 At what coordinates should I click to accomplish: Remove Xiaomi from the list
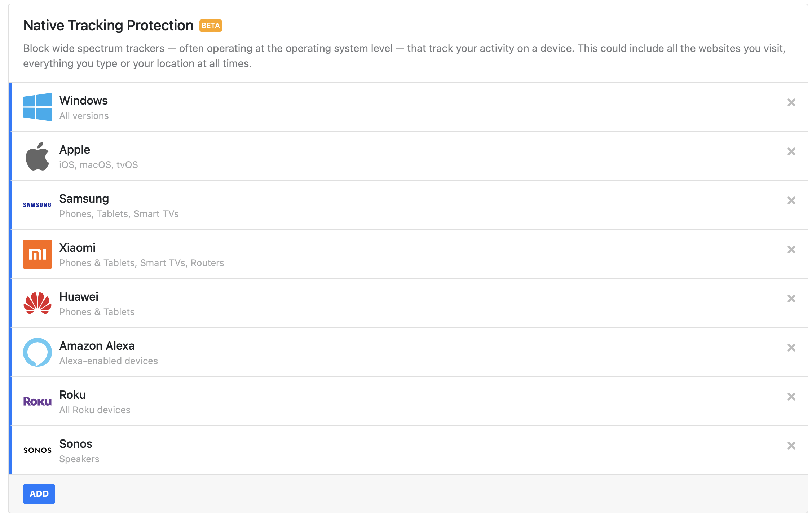(791, 249)
